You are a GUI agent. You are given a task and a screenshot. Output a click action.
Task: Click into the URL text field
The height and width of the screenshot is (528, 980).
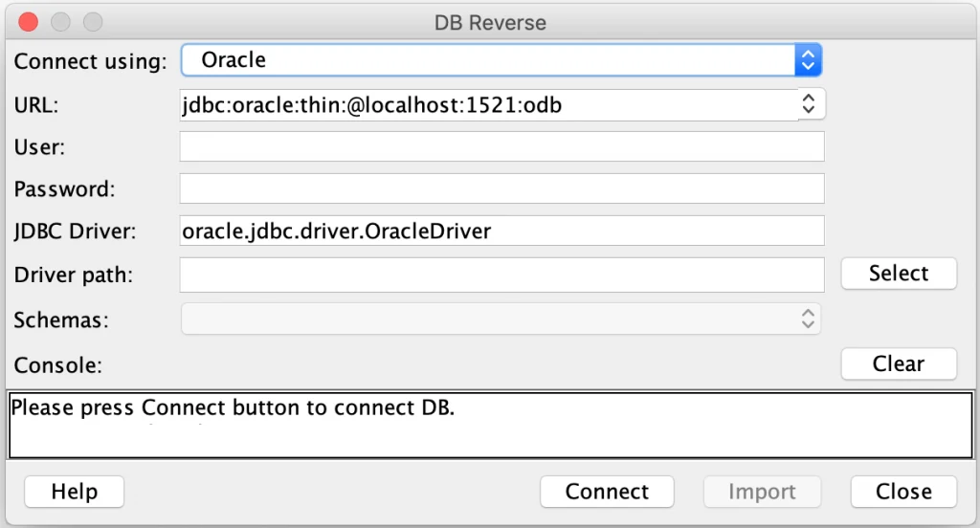pos(489,105)
